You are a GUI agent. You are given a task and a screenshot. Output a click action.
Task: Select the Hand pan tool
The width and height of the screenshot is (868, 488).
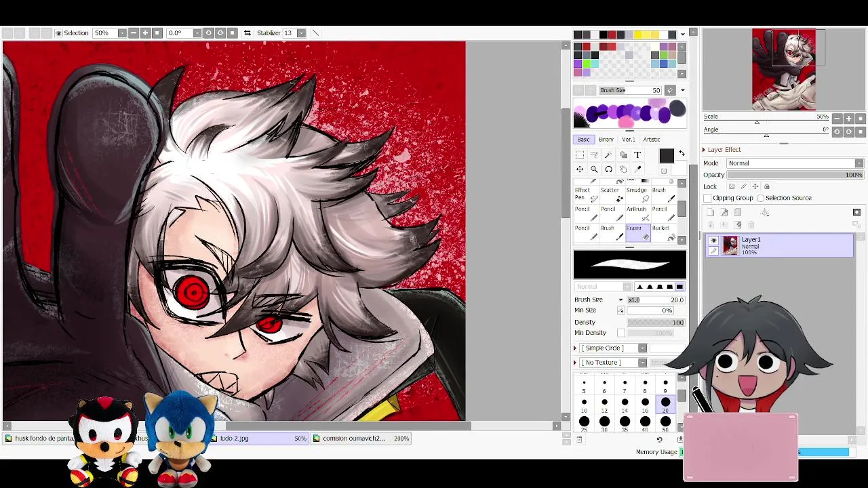[x=623, y=169]
